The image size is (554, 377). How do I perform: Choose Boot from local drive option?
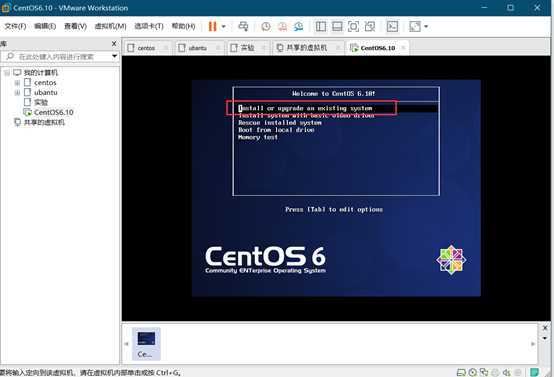coord(276,130)
